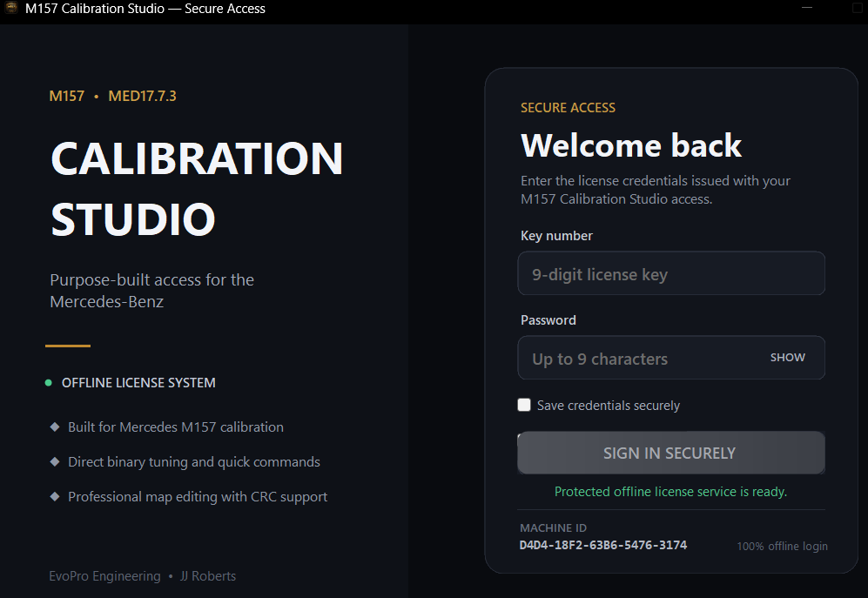Click 'Direct binary tuning and quick commands'
868x598 pixels.
(x=194, y=462)
